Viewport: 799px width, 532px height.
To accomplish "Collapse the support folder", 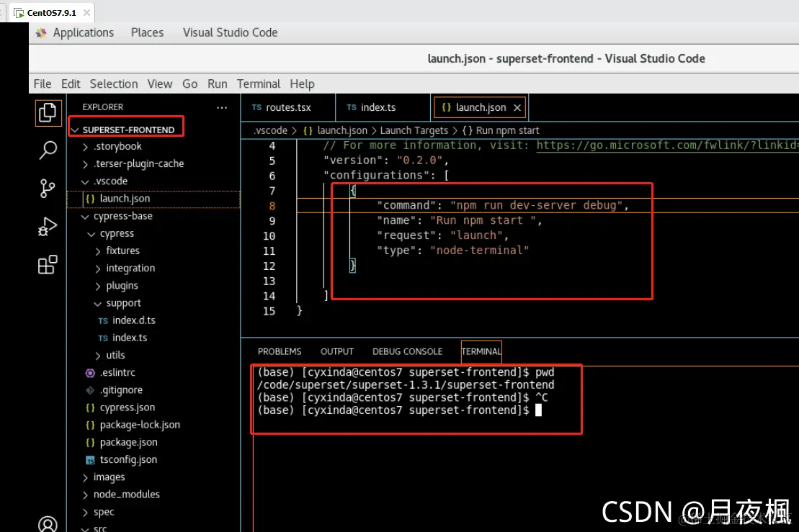I will tap(98, 304).
